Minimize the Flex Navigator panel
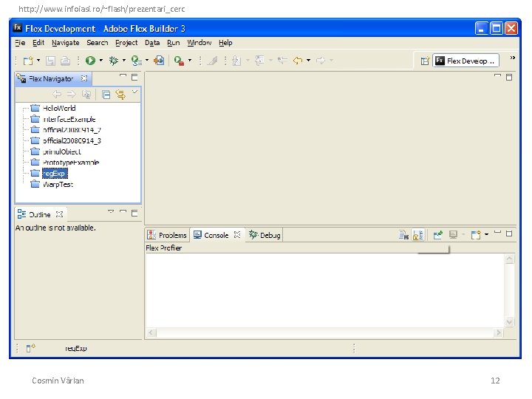Viewport: 532px width, 399px height. pos(123,76)
